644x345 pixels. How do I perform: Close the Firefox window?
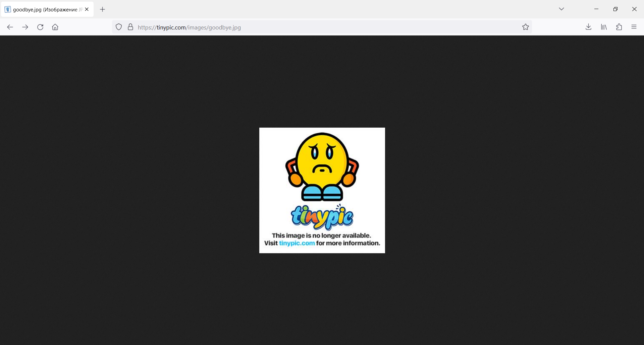634,9
